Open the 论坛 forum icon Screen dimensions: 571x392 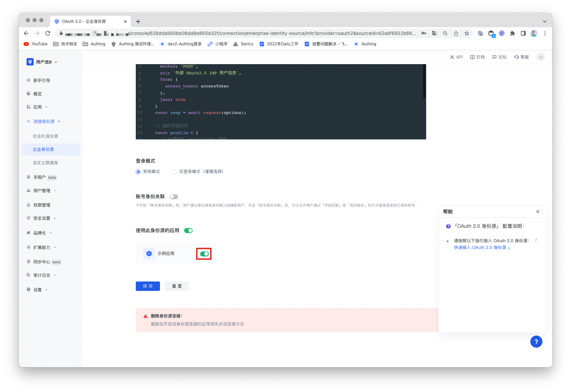click(x=494, y=57)
